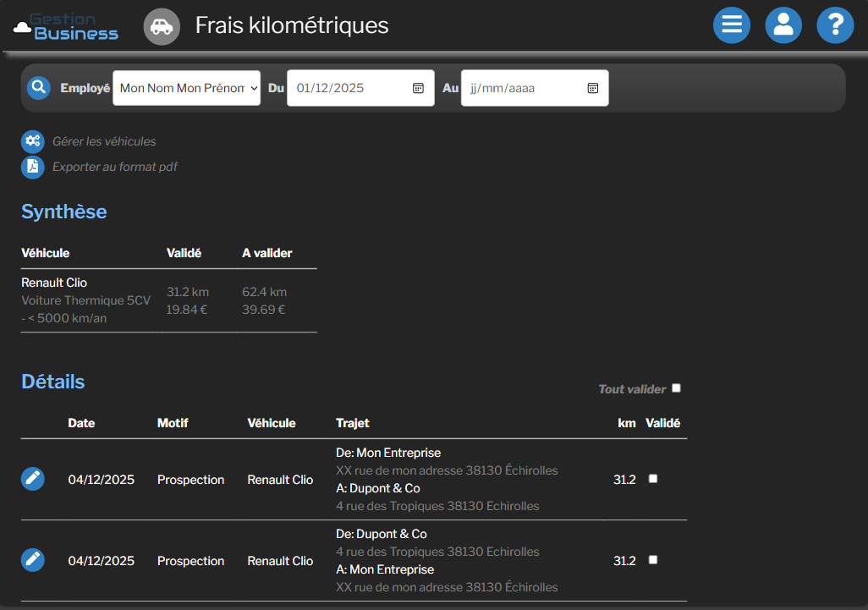
Task: Open 'Gérer les véhicules' link
Action: pos(104,141)
